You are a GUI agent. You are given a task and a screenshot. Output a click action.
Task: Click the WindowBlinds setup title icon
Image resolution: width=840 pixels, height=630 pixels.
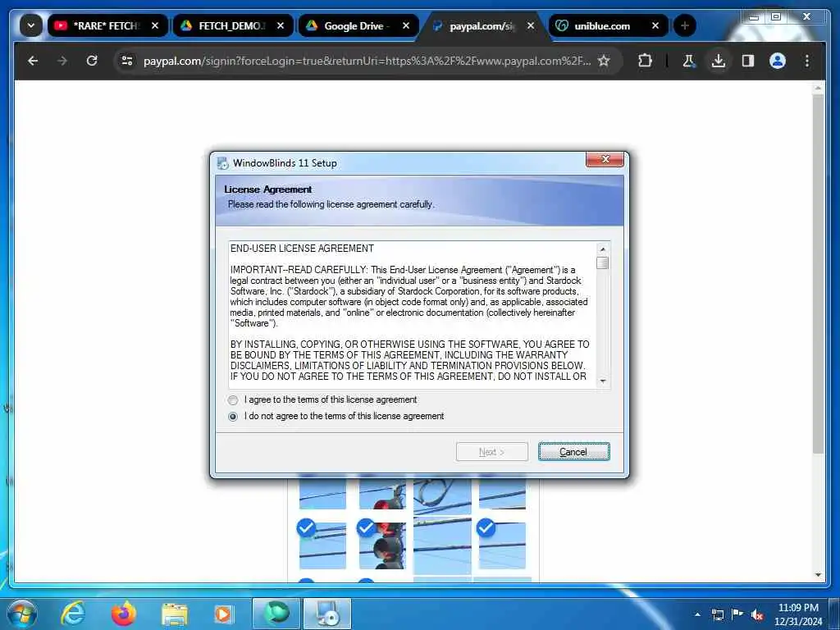tap(222, 163)
